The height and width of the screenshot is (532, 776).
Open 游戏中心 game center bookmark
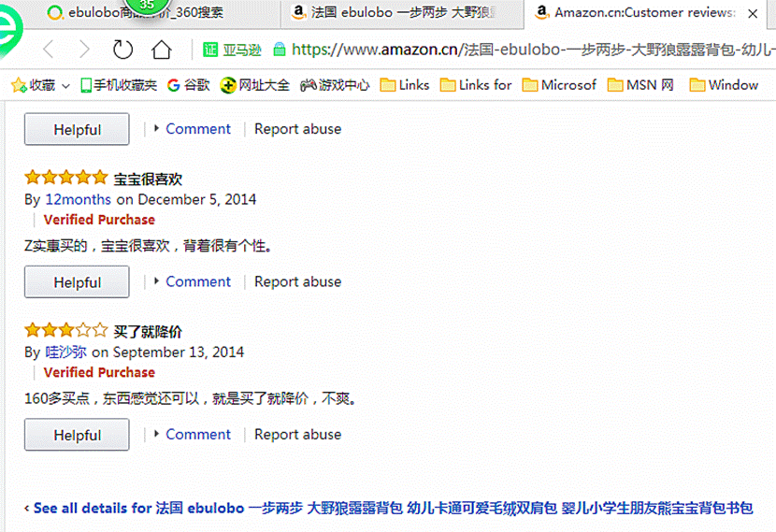coord(335,85)
